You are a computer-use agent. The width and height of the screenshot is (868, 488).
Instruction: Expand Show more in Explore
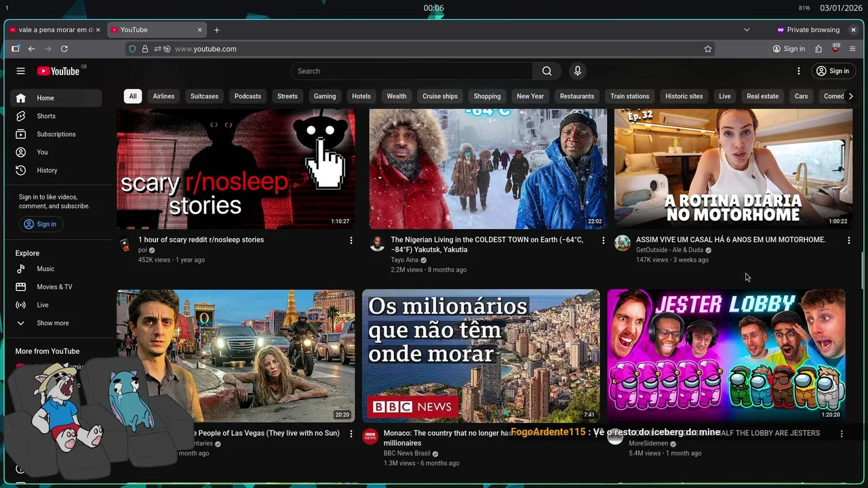[x=56, y=323]
